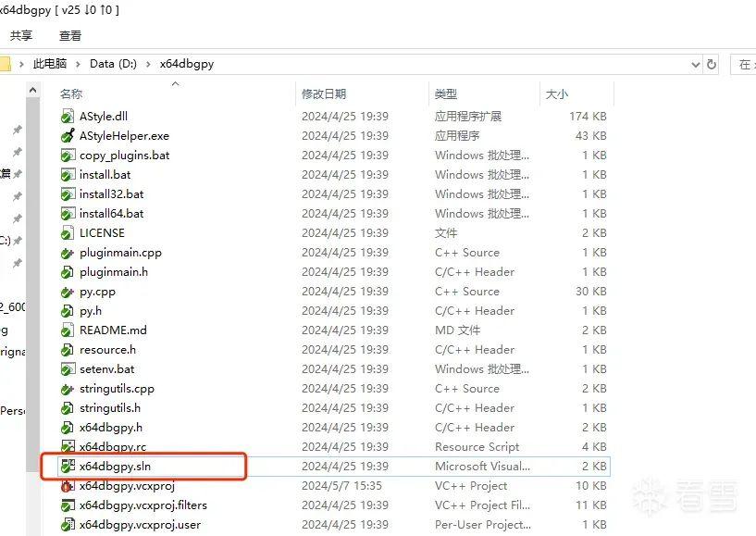The width and height of the screenshot is (756, 536).
Task: Select the AStyle.dll file icon
Action: (67, 116)
